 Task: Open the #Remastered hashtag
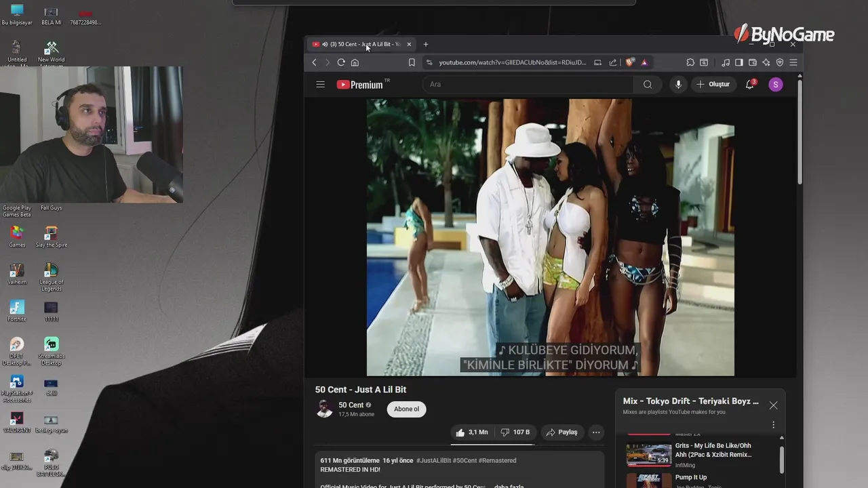497,461
